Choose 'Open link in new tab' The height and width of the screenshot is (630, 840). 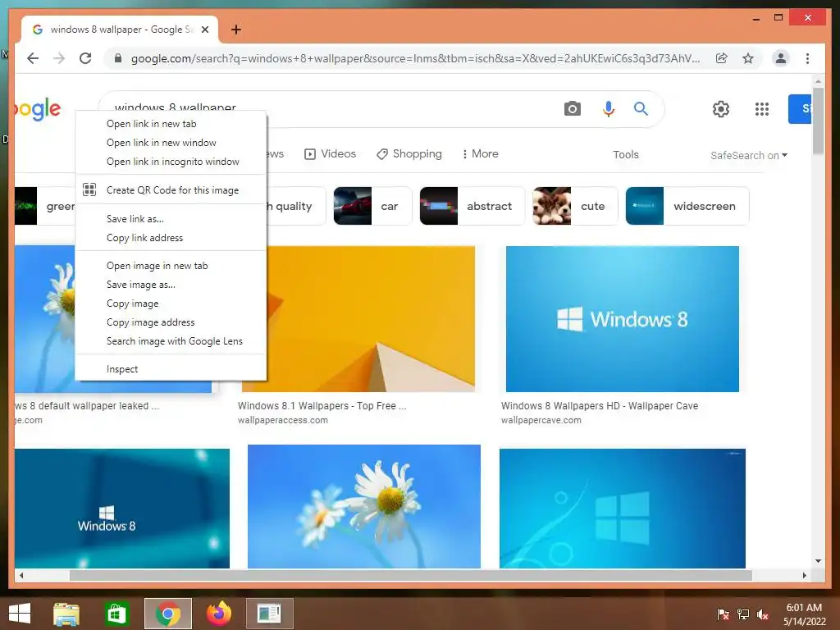tap(171, 124)
